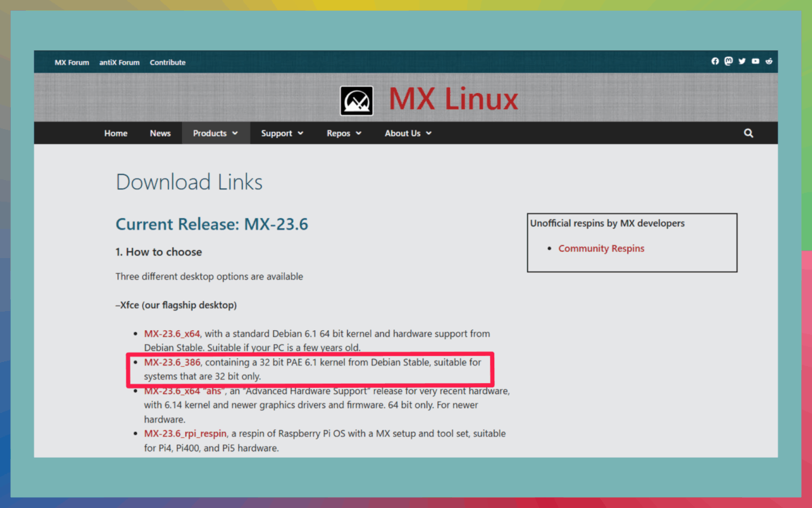Viewport: 812px width, 508px height.
Task: Go to the Home menu item
Action: [x=115, y=132]
